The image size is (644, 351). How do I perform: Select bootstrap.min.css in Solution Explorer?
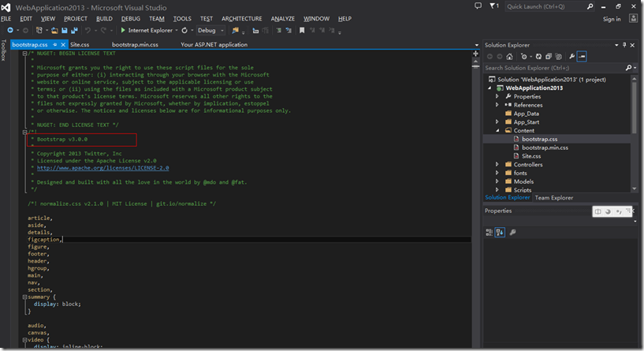(545, 147)
